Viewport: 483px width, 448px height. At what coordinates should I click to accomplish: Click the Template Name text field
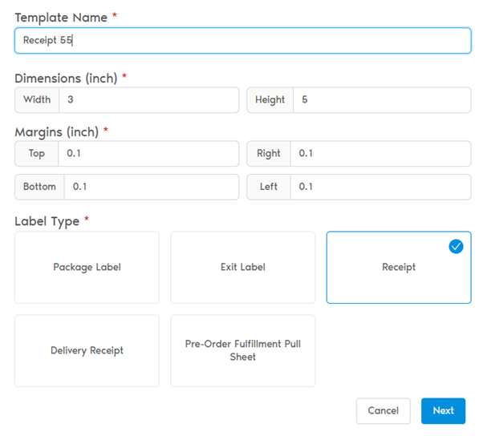[x=242, y=41]
